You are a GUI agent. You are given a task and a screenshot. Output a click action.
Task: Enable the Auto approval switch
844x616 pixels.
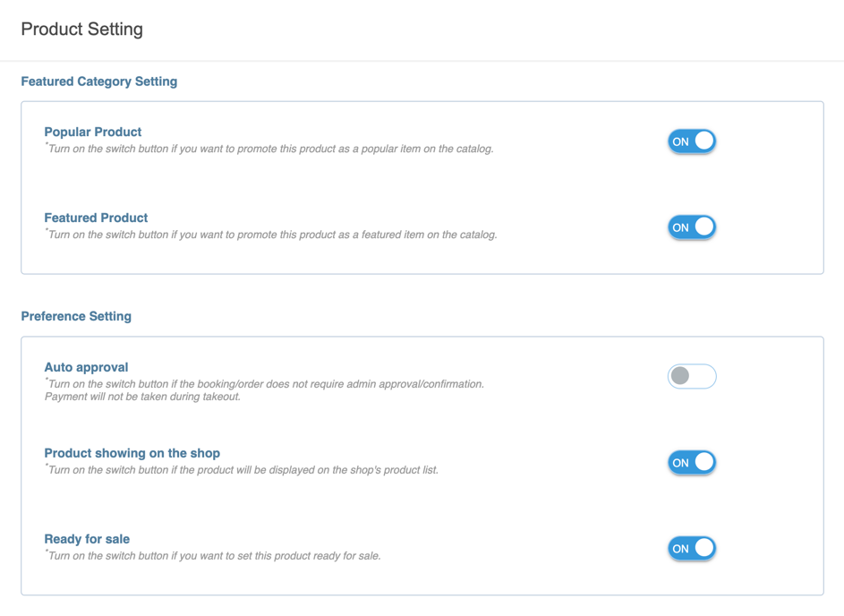pyautogui.click(x=691, y=376)
